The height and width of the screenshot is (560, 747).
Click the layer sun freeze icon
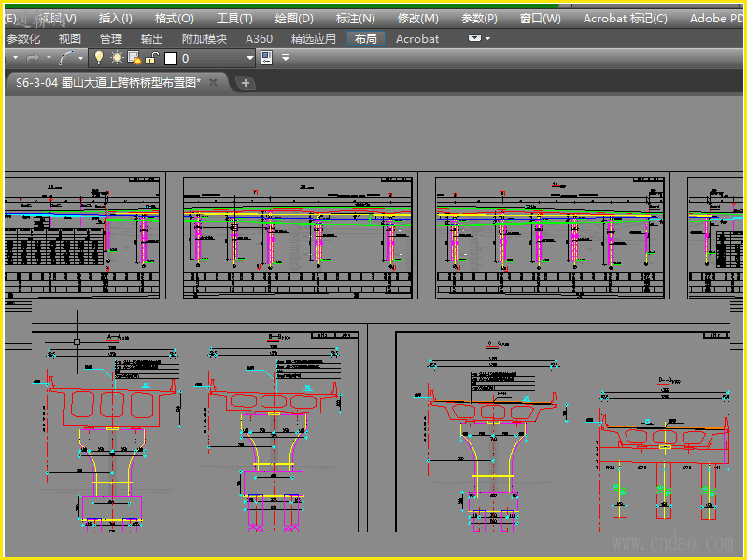[117, 58]
